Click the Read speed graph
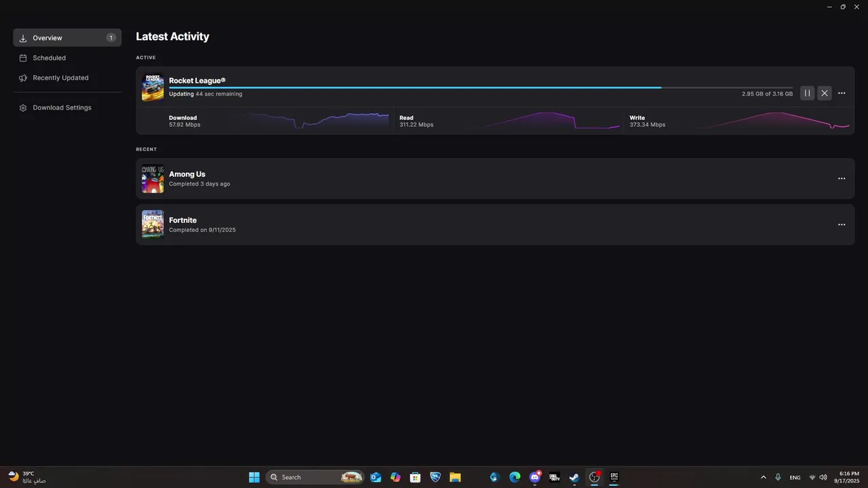 (546, 121)
